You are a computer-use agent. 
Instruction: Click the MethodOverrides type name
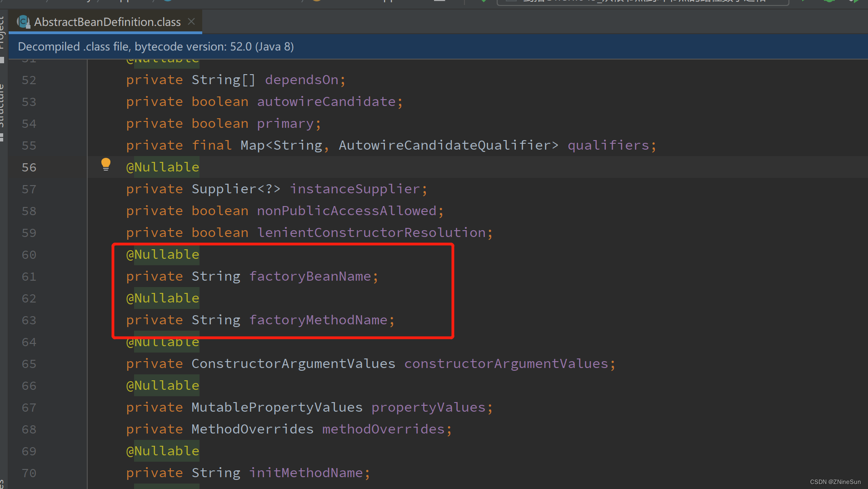[253, 429]
